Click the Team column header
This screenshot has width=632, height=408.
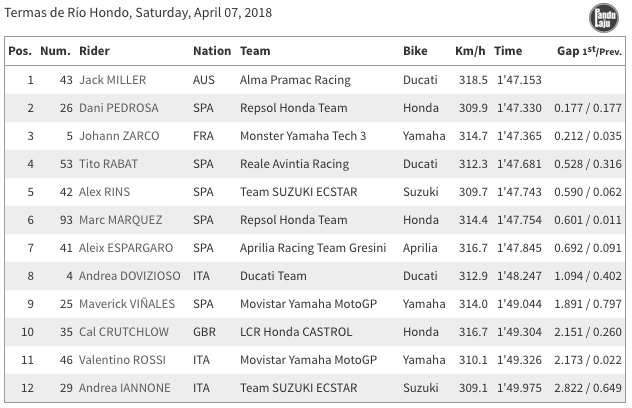tap(255, 51)
